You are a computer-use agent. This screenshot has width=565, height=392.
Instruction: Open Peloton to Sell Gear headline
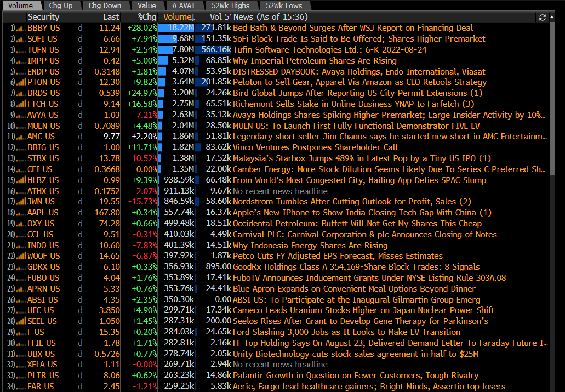359,82
